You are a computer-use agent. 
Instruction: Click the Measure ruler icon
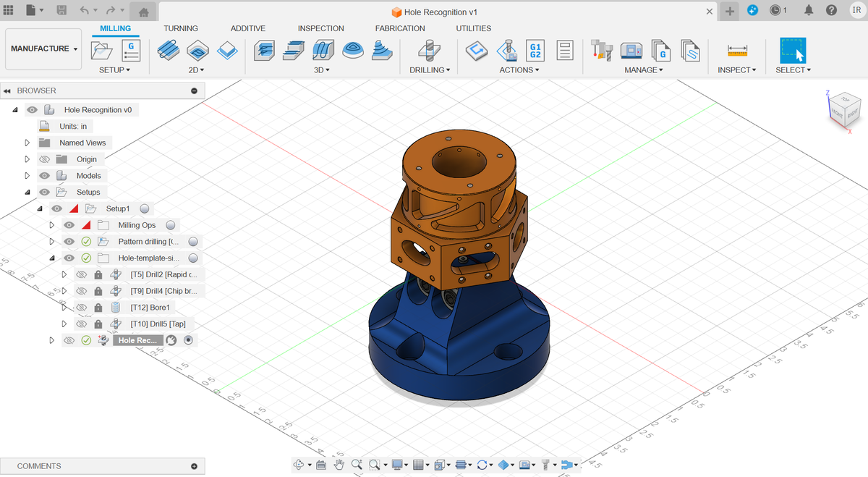(x=737, y=50)
